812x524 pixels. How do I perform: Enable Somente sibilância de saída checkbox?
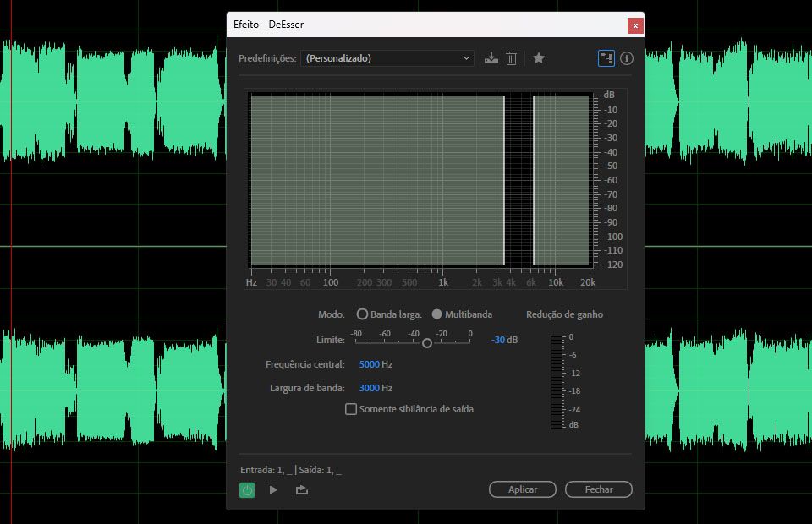[x=351, y=409]
